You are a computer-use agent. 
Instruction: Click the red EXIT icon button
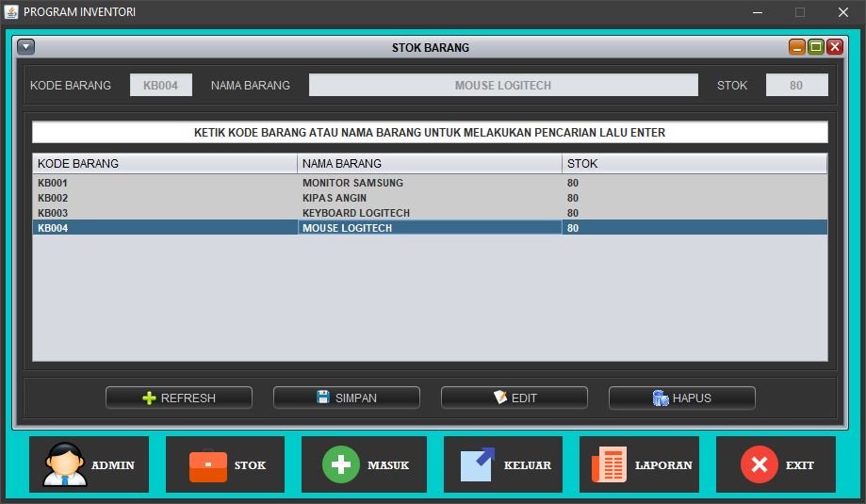click(776, 464)
